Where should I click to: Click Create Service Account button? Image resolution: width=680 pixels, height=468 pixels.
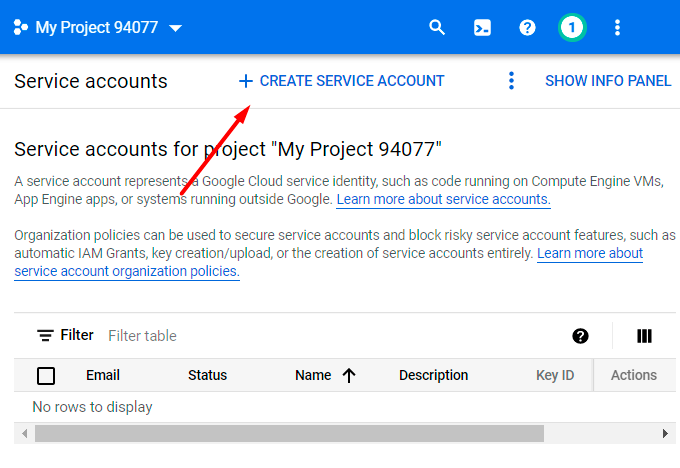(341, 81)
